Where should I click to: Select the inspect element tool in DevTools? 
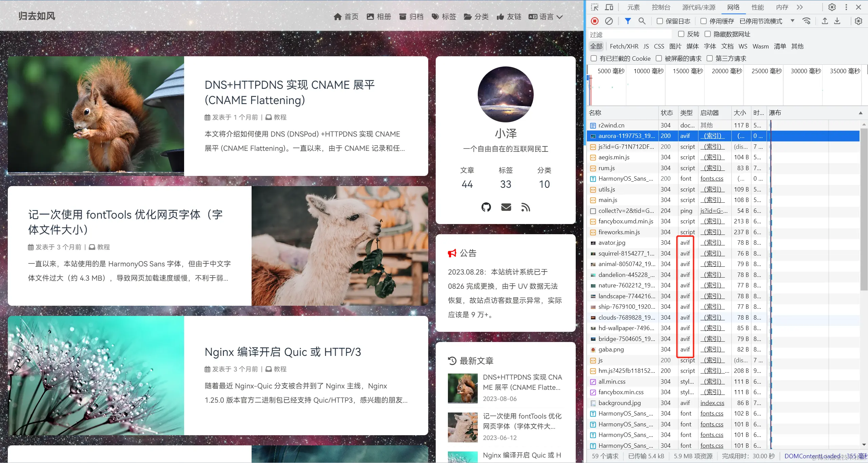coord(594,7)
